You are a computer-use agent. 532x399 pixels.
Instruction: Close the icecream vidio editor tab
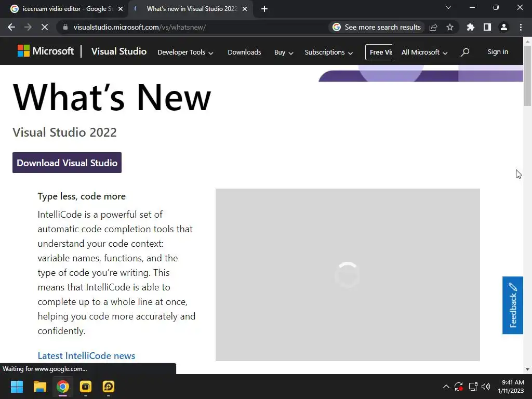(x=121, y=9)
